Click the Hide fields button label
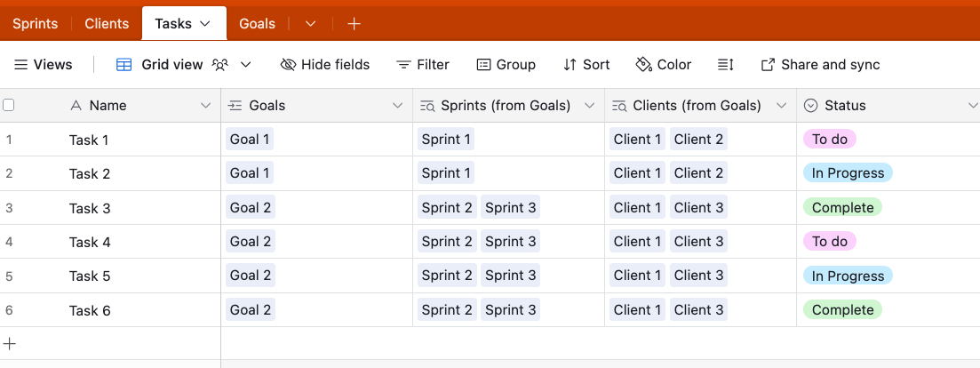Viewport: 980px width, 368px height. click(336, 64)
